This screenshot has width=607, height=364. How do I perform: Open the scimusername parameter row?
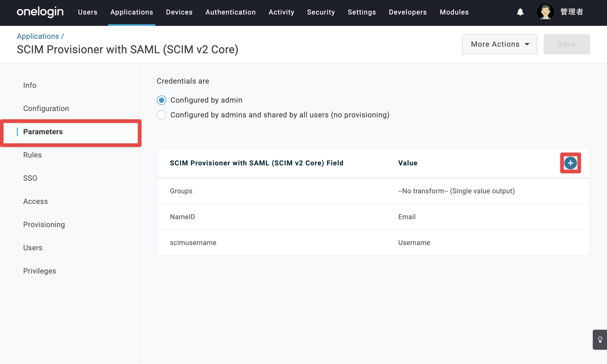pos(373,243)
